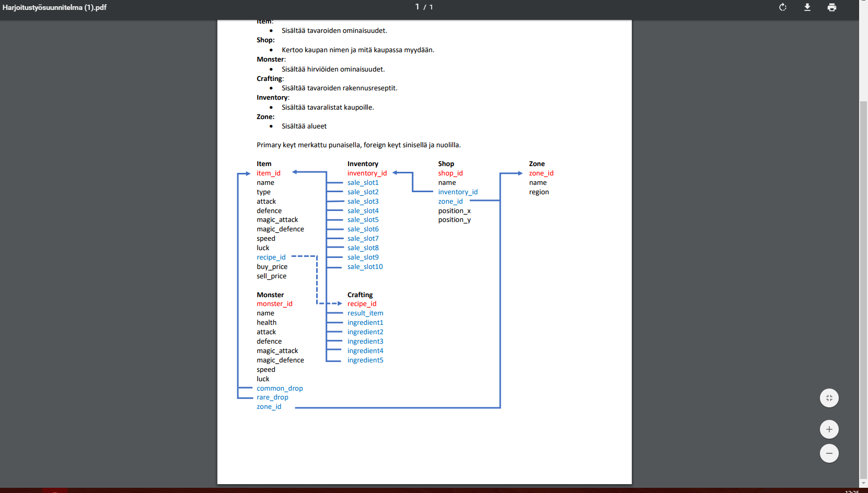This screenshot has height=493, width=868.
Task: Click the buy_price field in Item table
Action: (x=272, y=267)
